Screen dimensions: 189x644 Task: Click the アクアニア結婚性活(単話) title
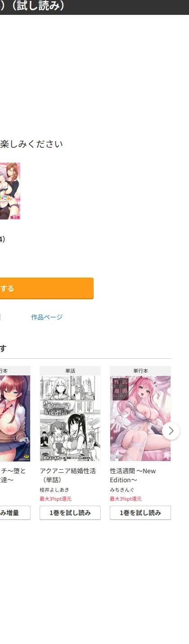pyautogui.click(x=67, y=475)
